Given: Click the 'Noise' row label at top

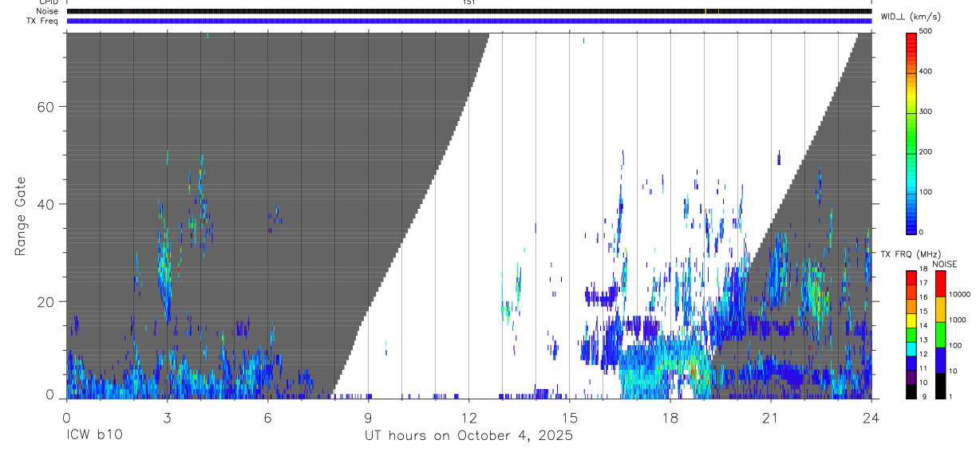Looking at the screenshot, I should (47, 11).
